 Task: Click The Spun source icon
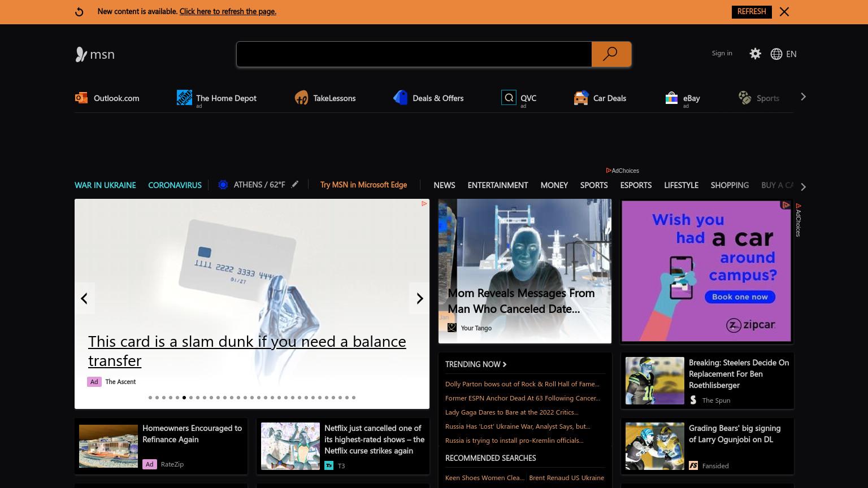click(693, 400)
